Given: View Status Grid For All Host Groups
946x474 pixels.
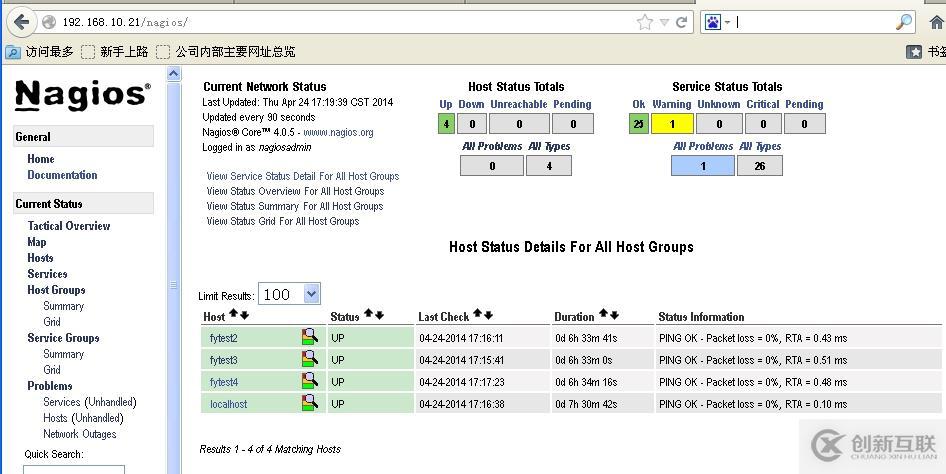Looking at the screenshot, I should [x=282, y=221].
